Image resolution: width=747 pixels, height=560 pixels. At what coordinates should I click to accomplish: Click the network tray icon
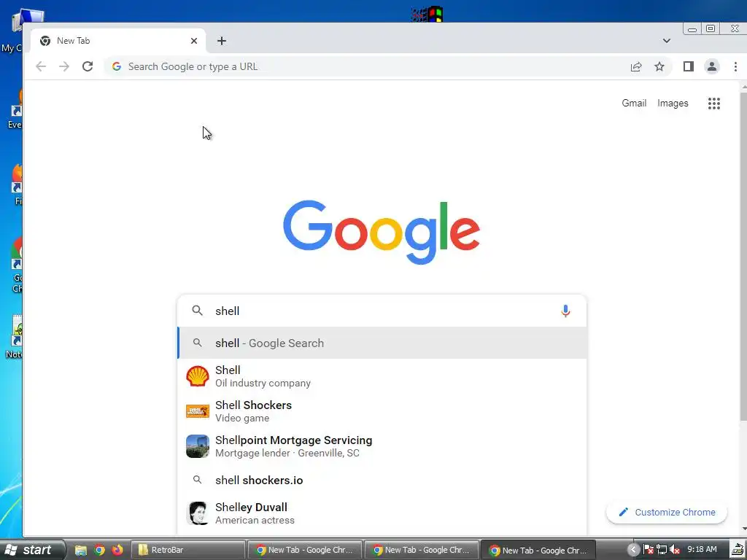[x=661, y=550]
